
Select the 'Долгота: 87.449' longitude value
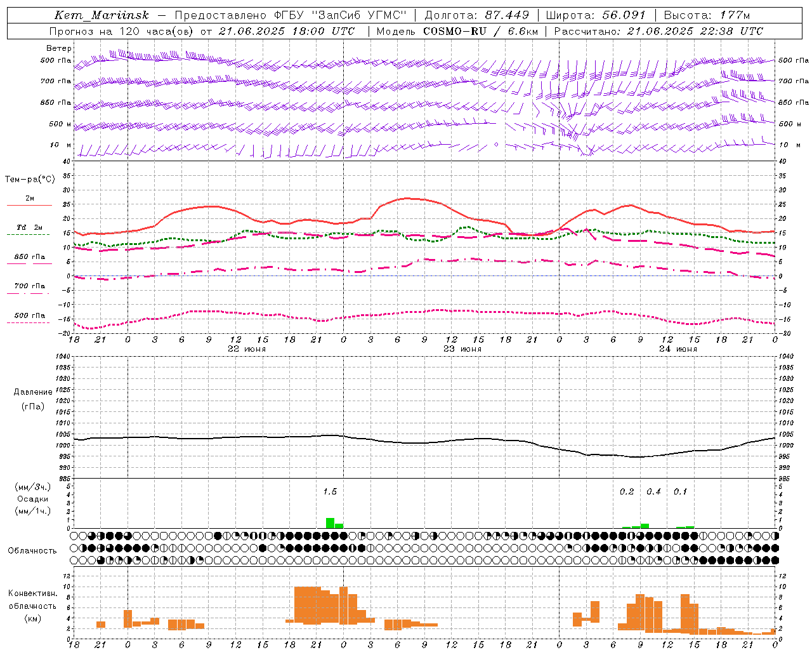click(x=477, y=15)
